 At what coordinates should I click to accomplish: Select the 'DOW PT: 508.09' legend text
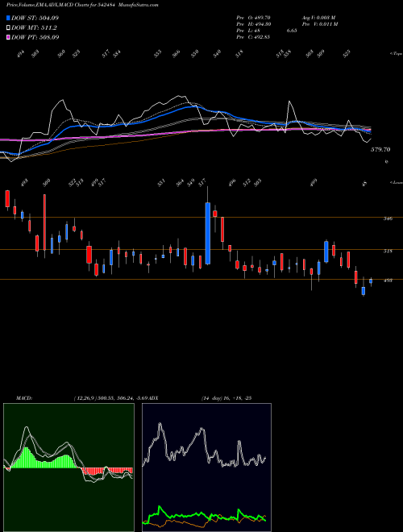pyautogui.click(x=35, y=37)
